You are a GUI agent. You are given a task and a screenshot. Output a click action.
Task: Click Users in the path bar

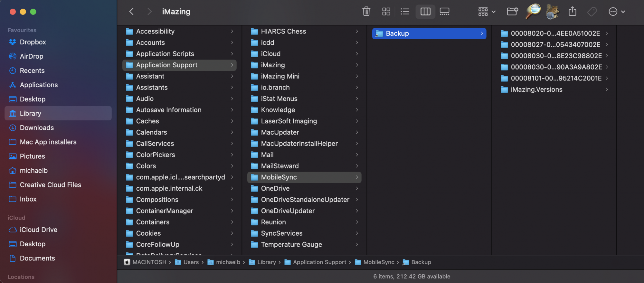point(187,262)
